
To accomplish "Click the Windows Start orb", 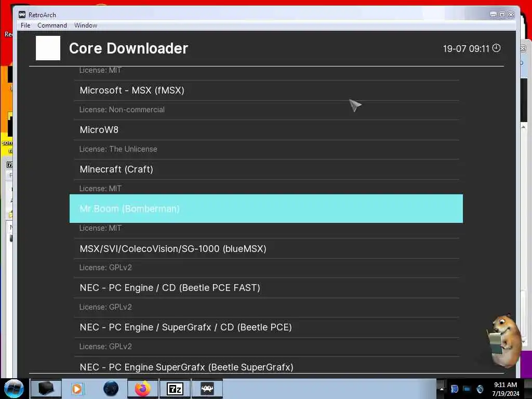I will (14, 389).
